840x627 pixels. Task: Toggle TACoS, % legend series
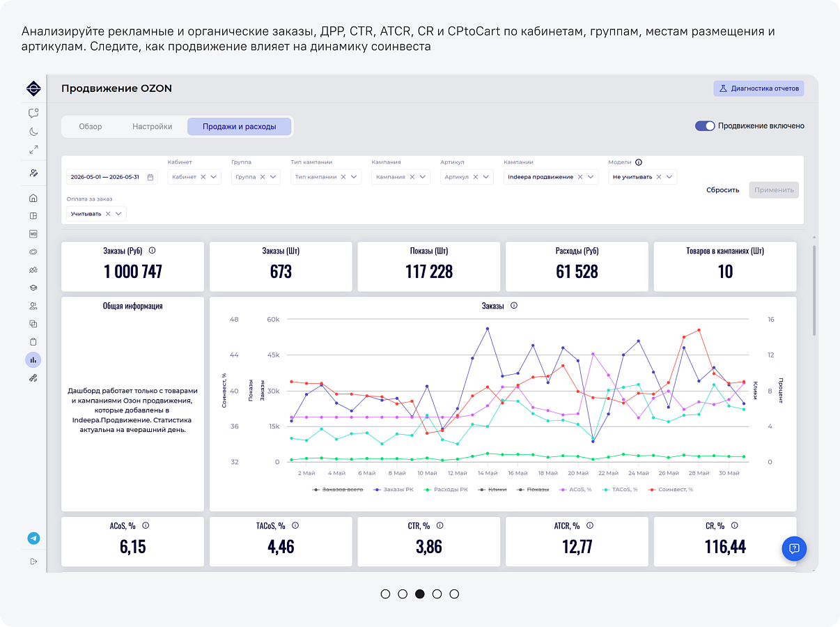click(619, 490)
